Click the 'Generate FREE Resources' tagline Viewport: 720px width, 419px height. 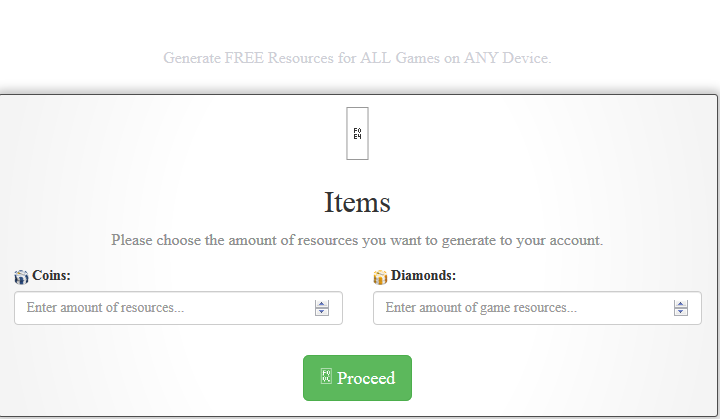pos(357,58)
